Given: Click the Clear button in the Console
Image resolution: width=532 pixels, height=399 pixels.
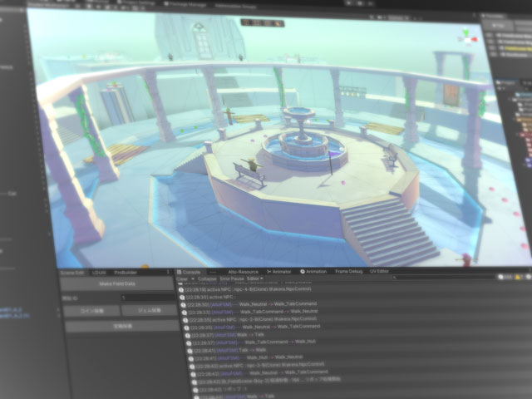Looking at the screenshot, I should coord(183,278).
